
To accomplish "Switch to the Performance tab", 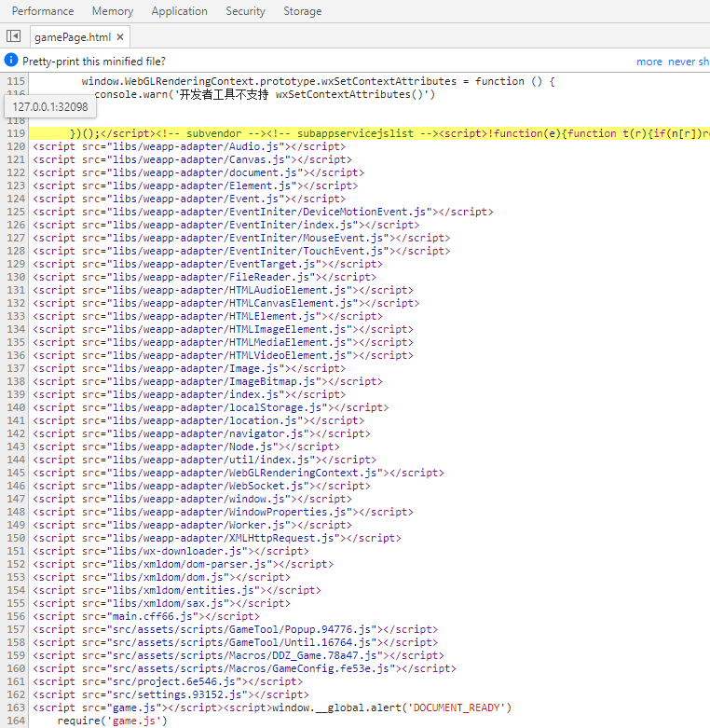I will point(43,11).
